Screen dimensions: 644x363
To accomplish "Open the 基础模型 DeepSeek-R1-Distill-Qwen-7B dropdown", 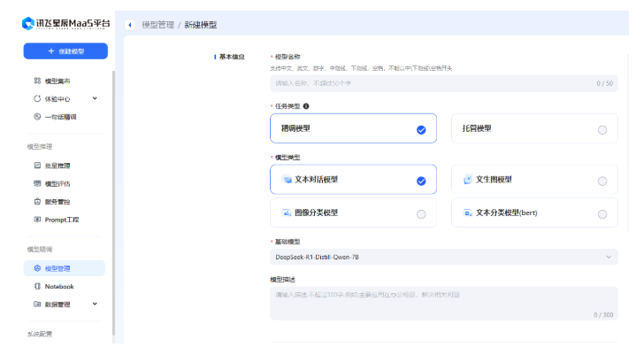I will coord(443,257).
